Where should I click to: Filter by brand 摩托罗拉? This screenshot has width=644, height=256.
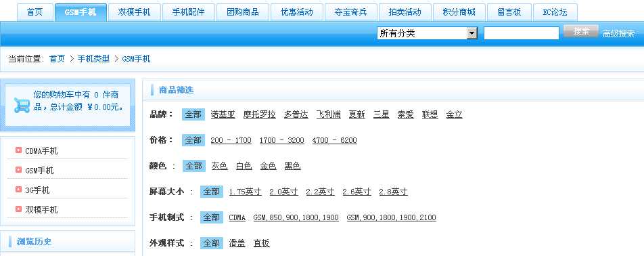click(x=260, y=114)
